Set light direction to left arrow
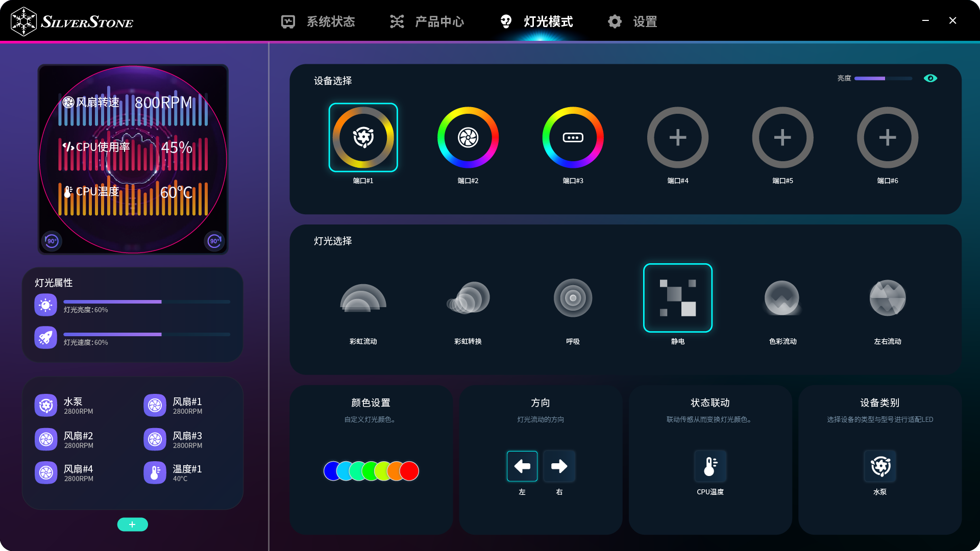Viewport: 980px width, 551px height. 522,466
